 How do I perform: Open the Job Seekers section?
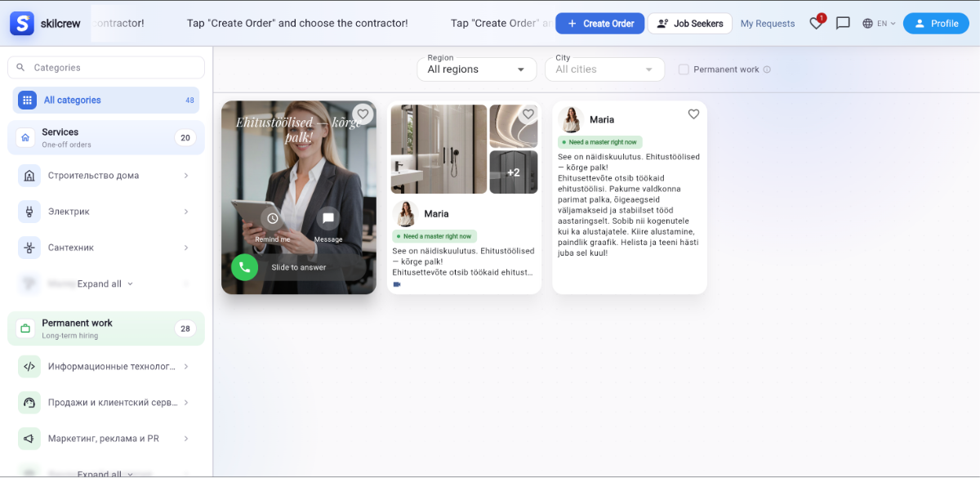[x=690, y=24]
